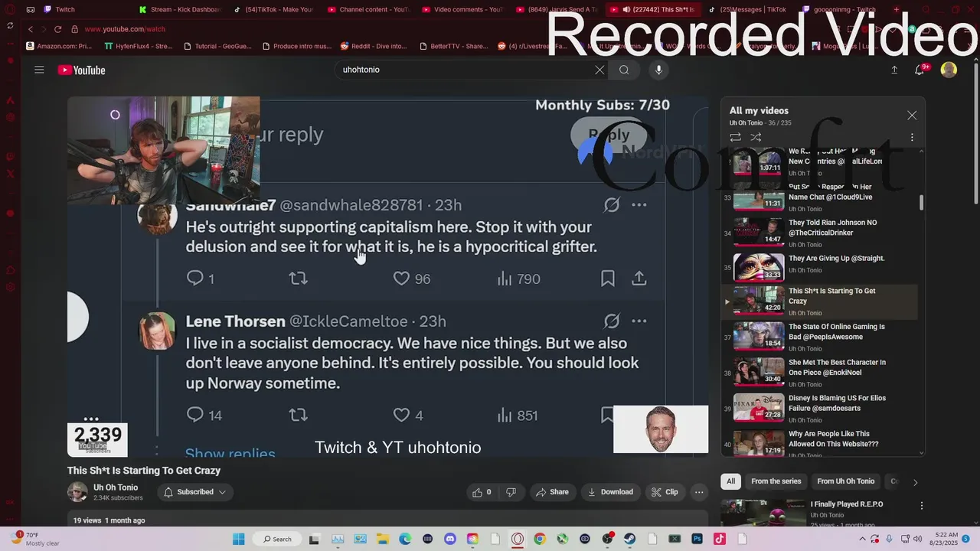Clear the uhohtonio search text
Image resolution: width=980 pixels, height=551 pixels.
[x=599, y=70]
